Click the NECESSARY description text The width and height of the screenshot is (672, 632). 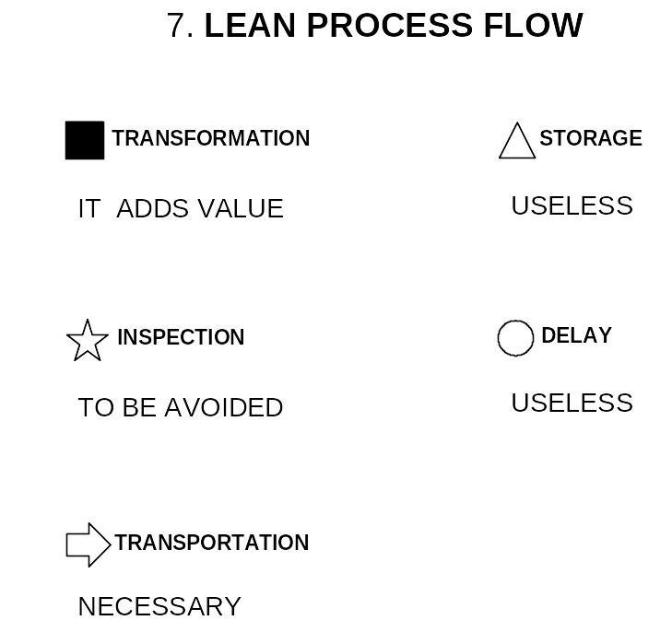pyautogui.click(x=159, y=607)
